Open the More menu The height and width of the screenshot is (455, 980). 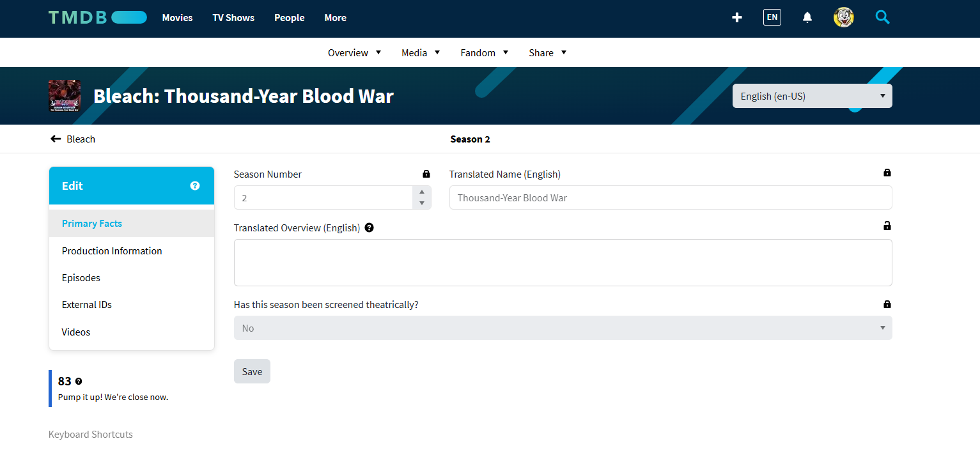pos(335,18)
